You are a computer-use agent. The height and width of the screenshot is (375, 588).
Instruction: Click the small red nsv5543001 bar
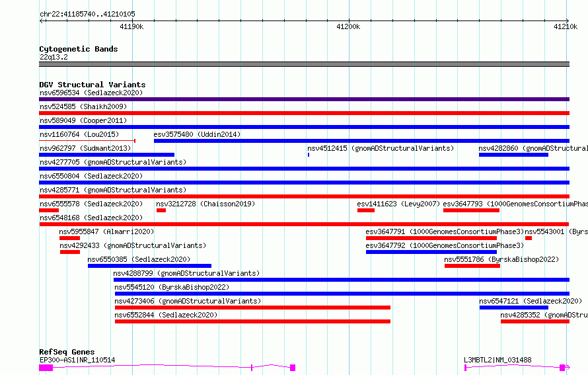coord(529,238)
